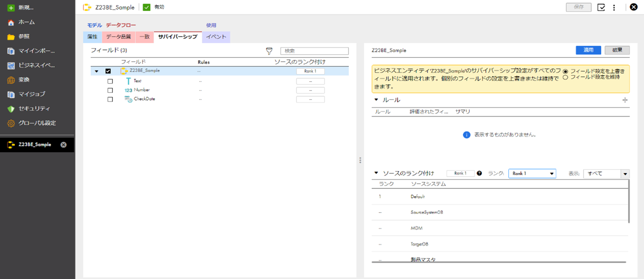Viewport: 644px width, 279px height.
Task: Click the Rank 1 cell in Z23BE_Sample row
Action: [310, 71]
